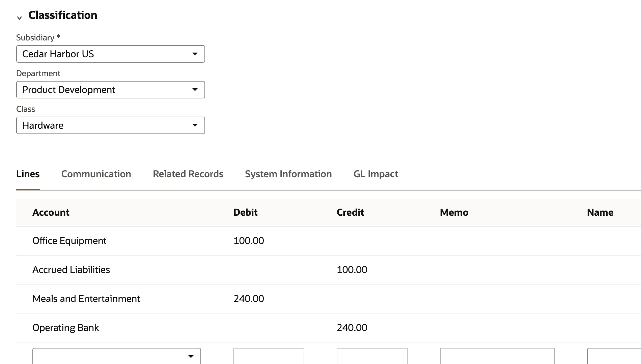Click the Name field in the new line
This screenshot has width=641, height=364.
point(614,356)
